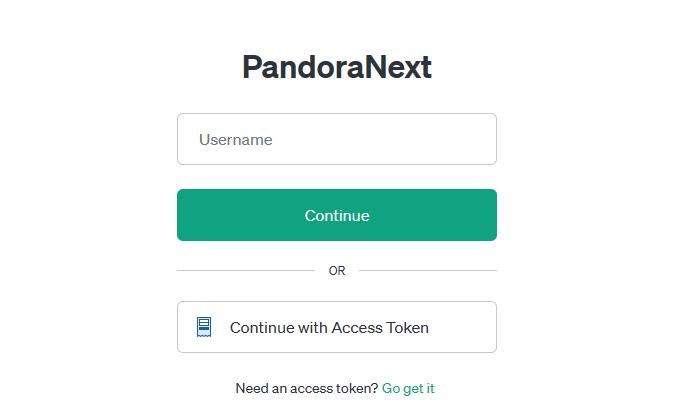Click the horizontal line left of OR
Image resolution: width=693 pixels, height=415 pixels.
click(245, 270)
